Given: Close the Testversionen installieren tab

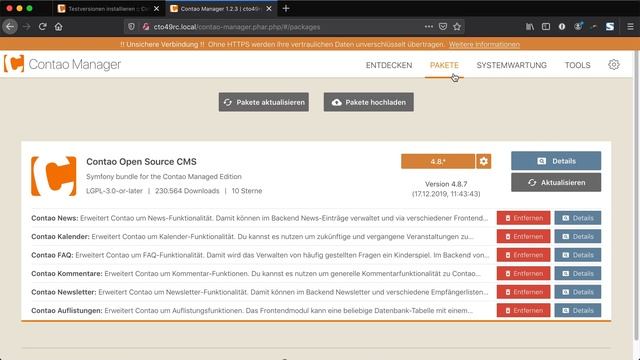Looking at the screenshot, I should coord(156,9).
